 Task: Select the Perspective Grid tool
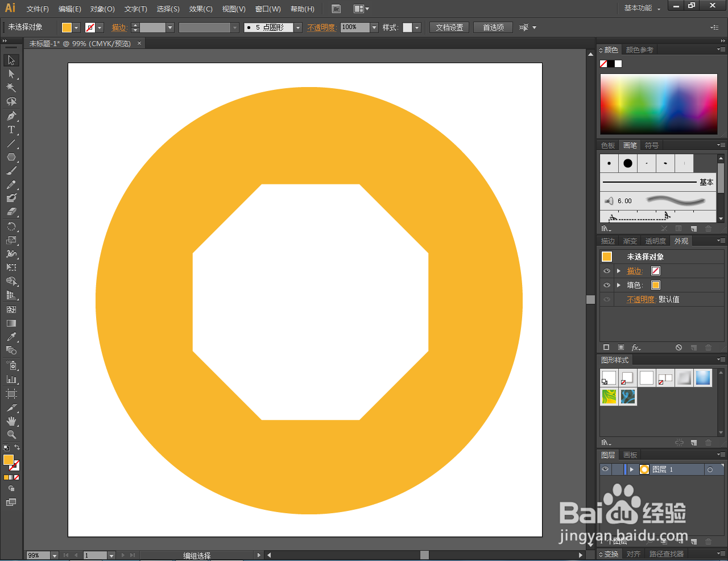point(11,295)
